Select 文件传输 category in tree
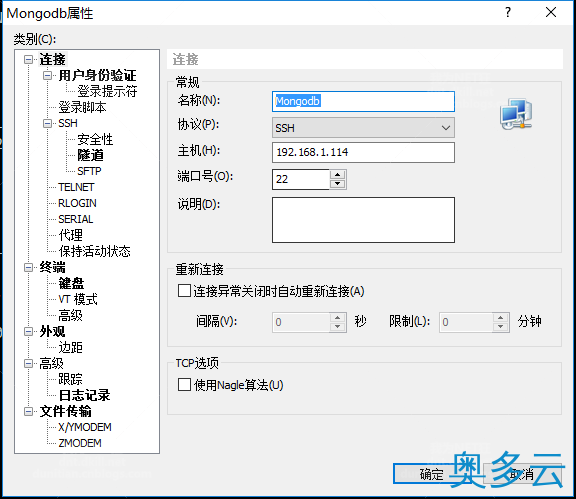 point(66,411)
